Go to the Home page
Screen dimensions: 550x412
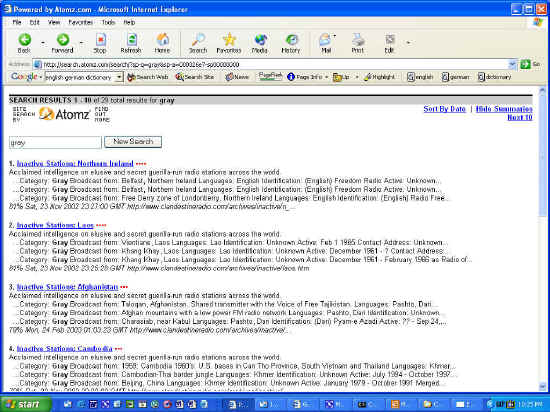point(162,43)
